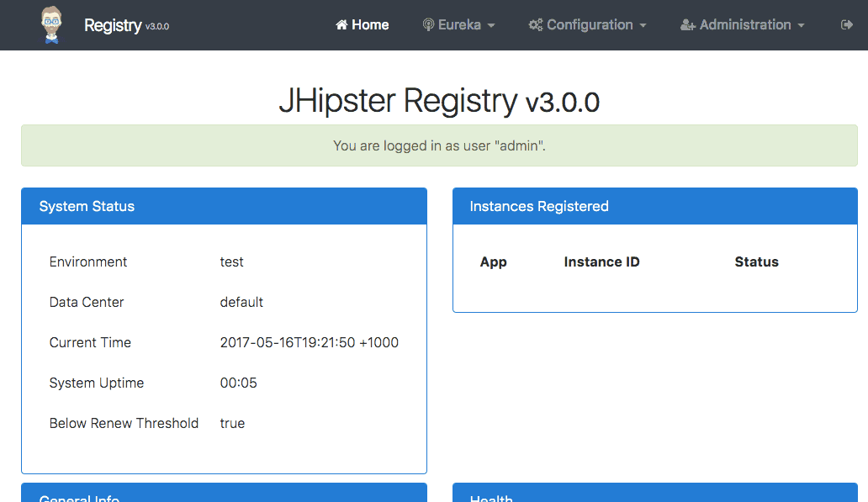
Task: Click the System Status panel header
Action: pos(225,207)
